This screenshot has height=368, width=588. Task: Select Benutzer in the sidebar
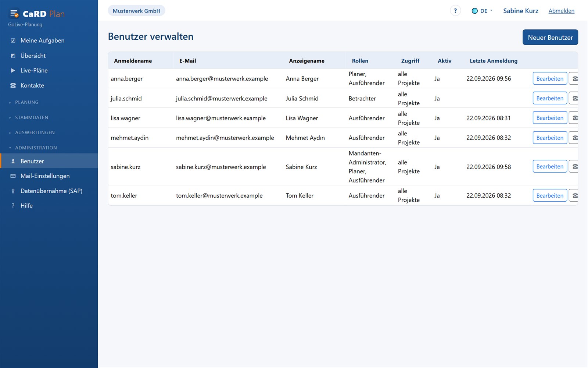[49, 161]
